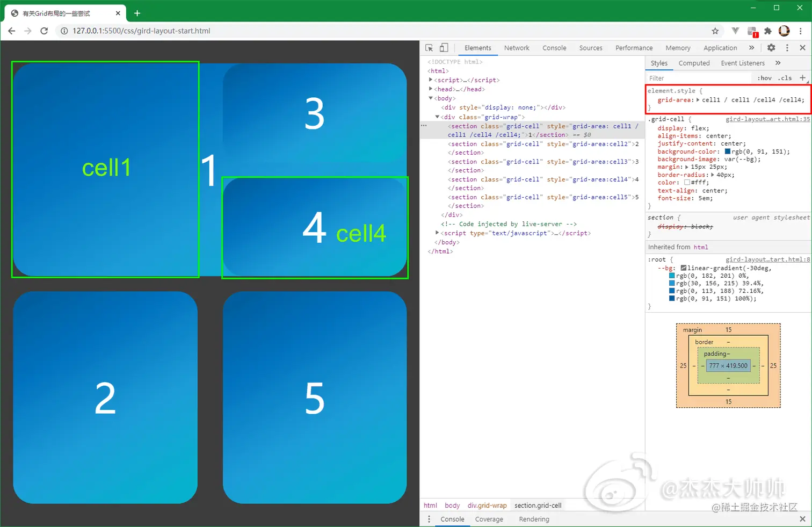Viewport: 812px width, 527px height.
Task: Open the DevTools three-dot customize menu
Action: pyautogui.click(x=787, y=48)
